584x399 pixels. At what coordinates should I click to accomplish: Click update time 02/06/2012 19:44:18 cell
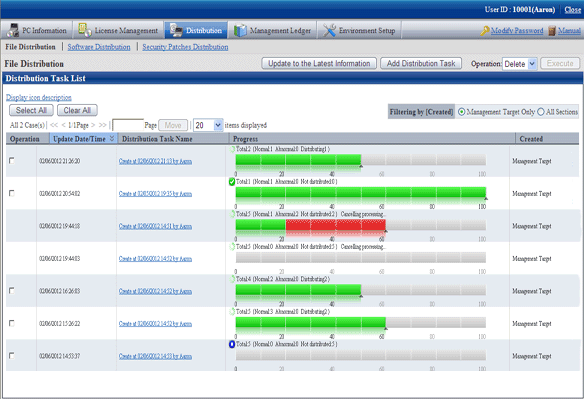pyautogui.click(x=59, y=226)
